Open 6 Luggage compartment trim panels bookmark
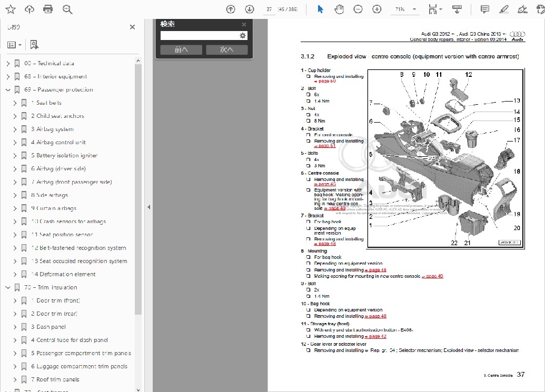This screenshot has width=545, height=392. coord(79,367)
